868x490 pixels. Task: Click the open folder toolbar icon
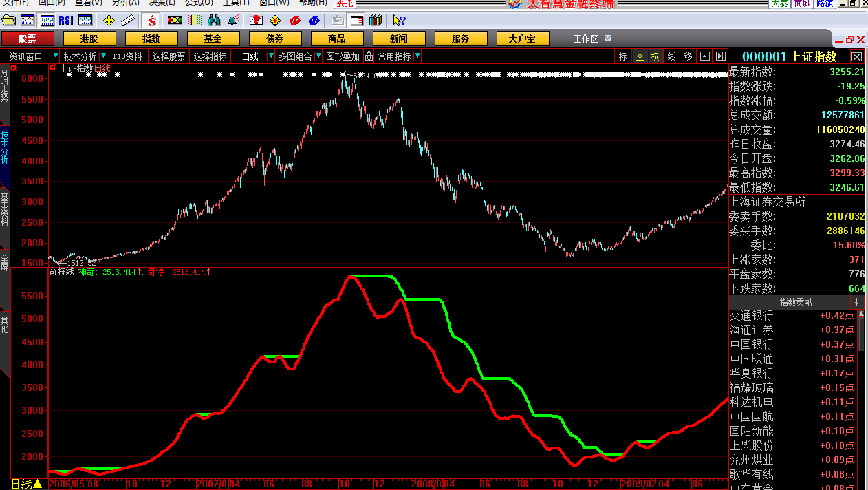pos(9,21)
